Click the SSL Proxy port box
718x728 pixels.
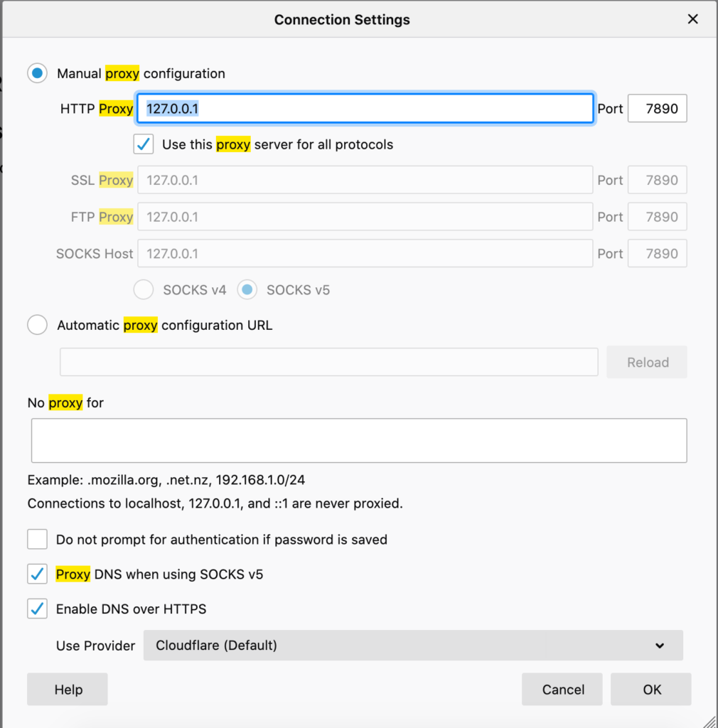pyautogui.click(x=657, y=180)
